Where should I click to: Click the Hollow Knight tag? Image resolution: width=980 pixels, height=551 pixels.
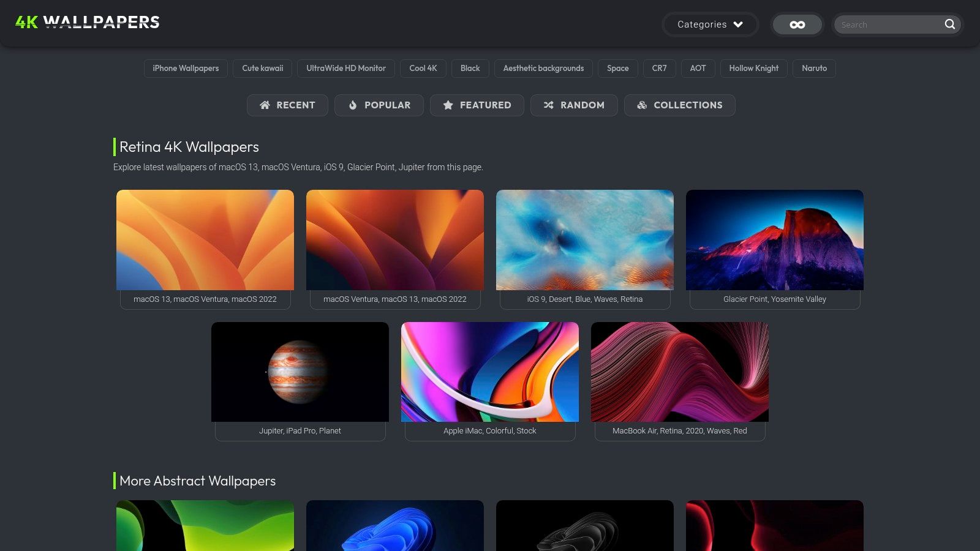(x=754, y=69)
